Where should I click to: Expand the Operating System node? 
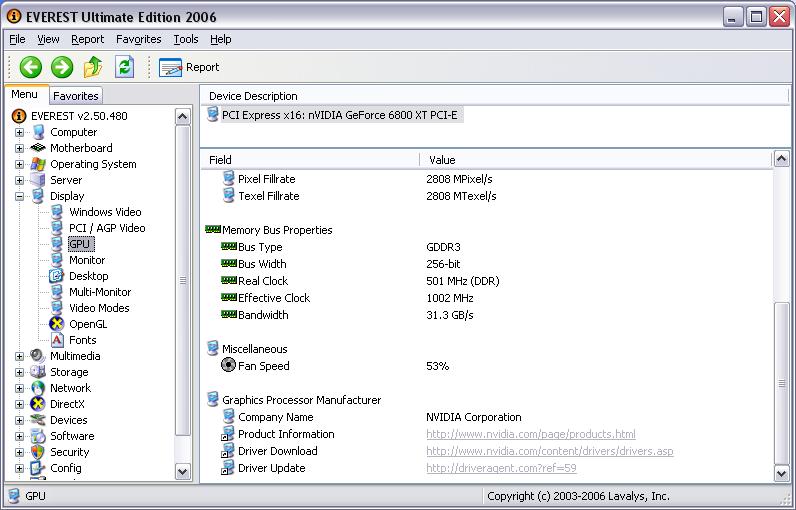tap(19, 164)
